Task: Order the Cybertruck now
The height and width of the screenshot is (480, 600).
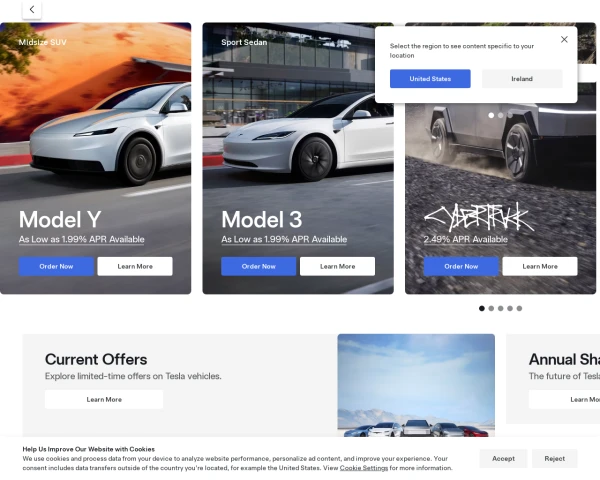Action: tap(461, 266)
